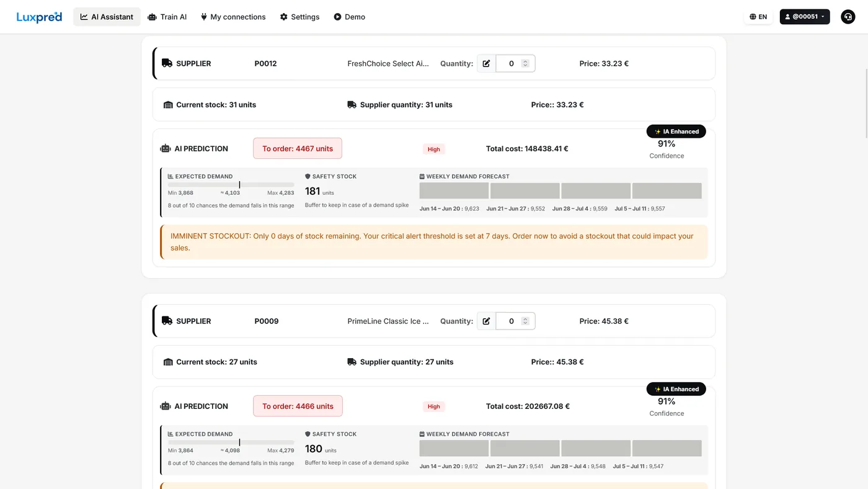Click the To order: 4466 units badge
The height and width of the screenshot is (489, 868).
point(298,406)
